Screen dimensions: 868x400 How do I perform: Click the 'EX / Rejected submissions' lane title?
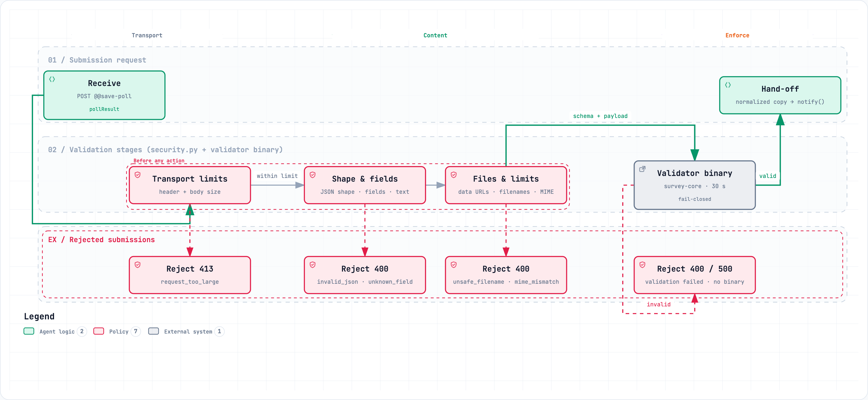(x=101, y=240)
